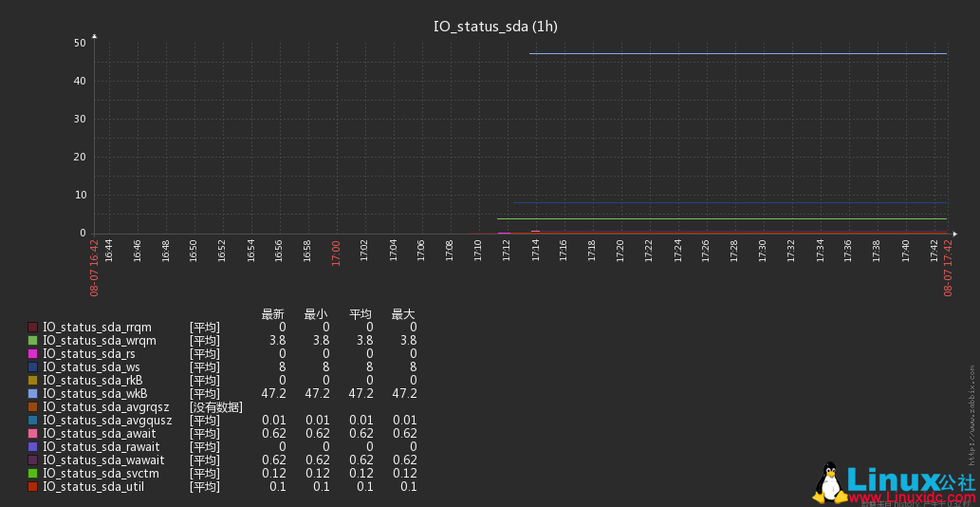Image resolution: width=980 pixels, height=507 pixels.
Task: Click the red 17:00 time axis label
Action: click(336, 252)
